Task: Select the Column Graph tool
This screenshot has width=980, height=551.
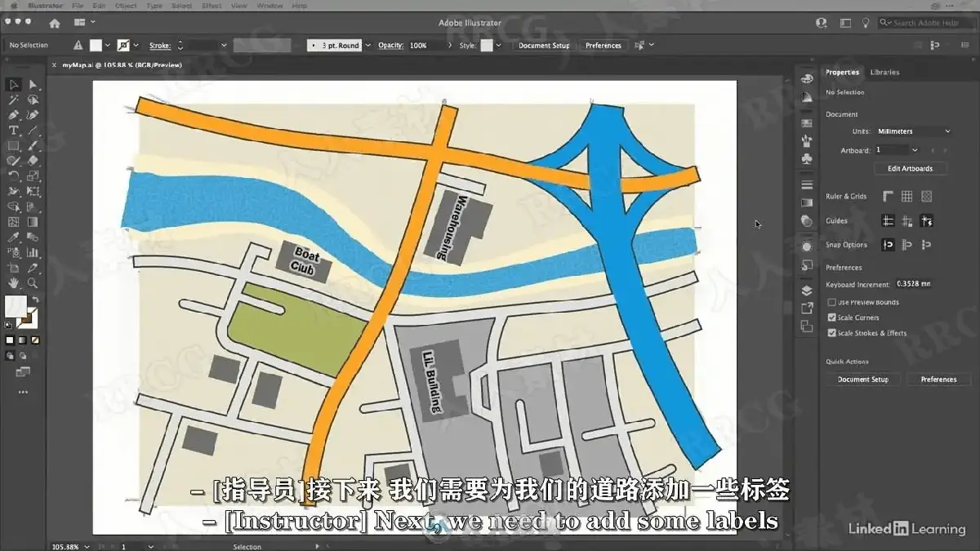Action: [x=33, y=252]
